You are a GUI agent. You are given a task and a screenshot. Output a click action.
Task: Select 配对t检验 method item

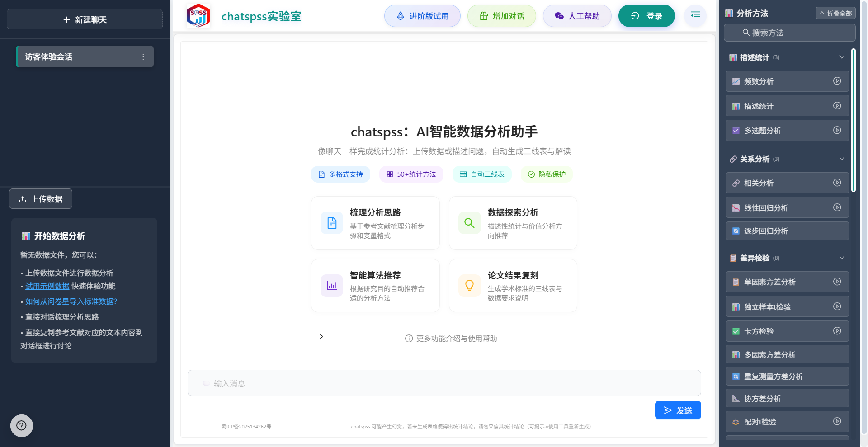[x=787, y=421]
